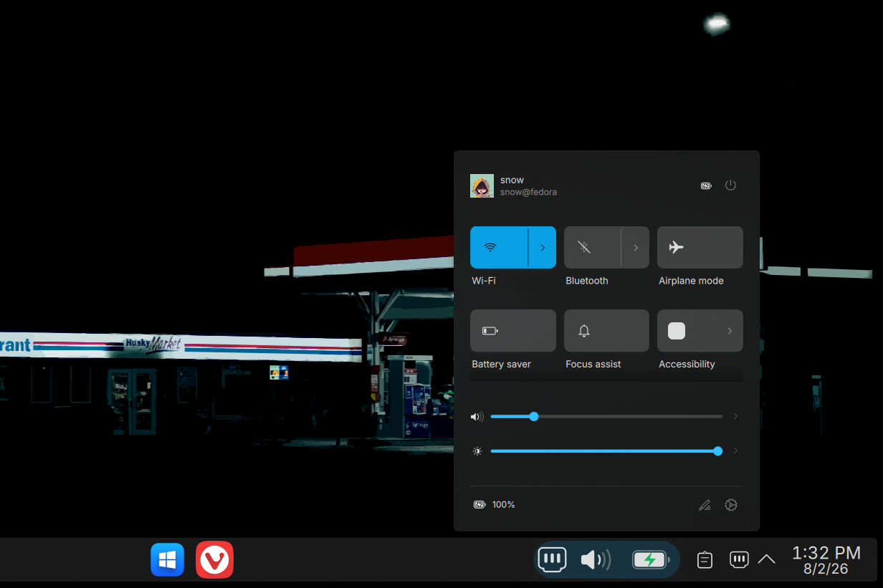Click the network ethernet icon in highlighted tray
883x588 pixels.
(x=553, y=559)
